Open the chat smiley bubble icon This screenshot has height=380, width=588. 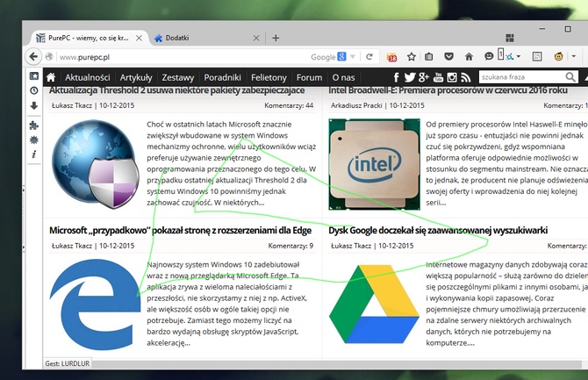point(489,56)
